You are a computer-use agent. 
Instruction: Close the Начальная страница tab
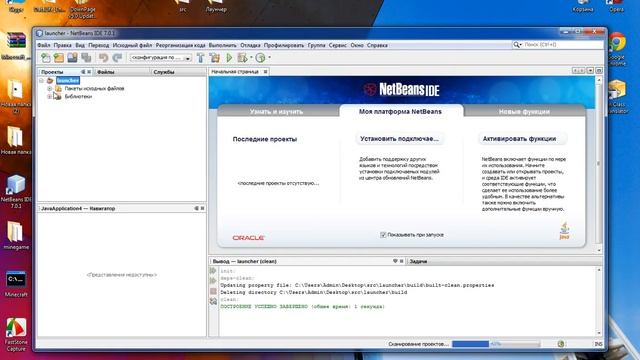pos(265,72)
